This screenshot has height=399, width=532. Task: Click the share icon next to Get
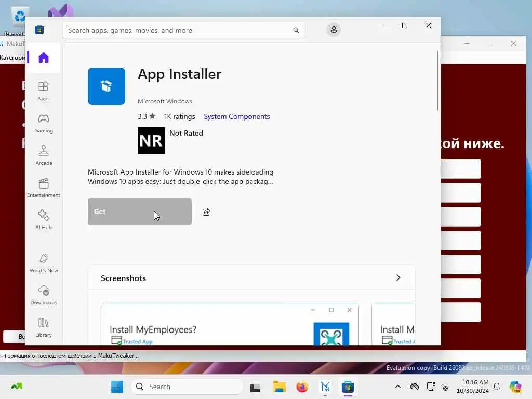tap(206, 212)
